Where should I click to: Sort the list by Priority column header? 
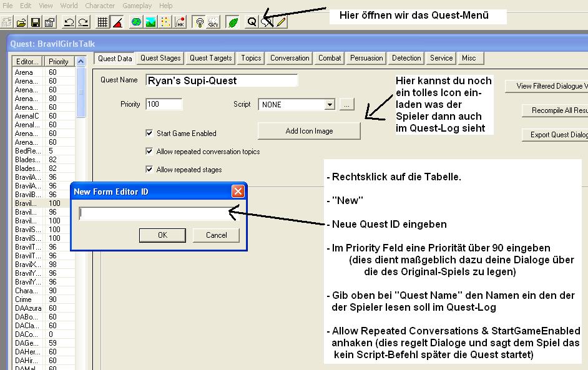59,62
